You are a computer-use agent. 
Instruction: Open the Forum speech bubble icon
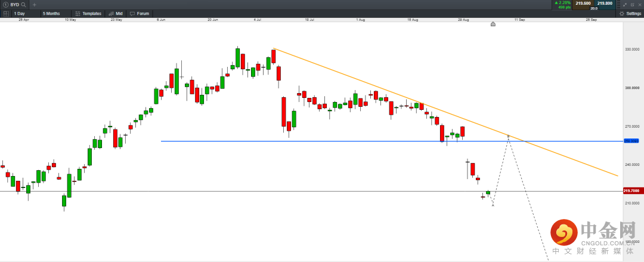click(132, 13)
